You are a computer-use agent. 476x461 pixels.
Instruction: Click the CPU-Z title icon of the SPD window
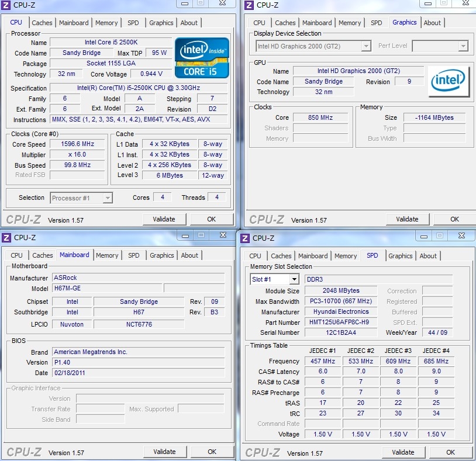point(245,238)
